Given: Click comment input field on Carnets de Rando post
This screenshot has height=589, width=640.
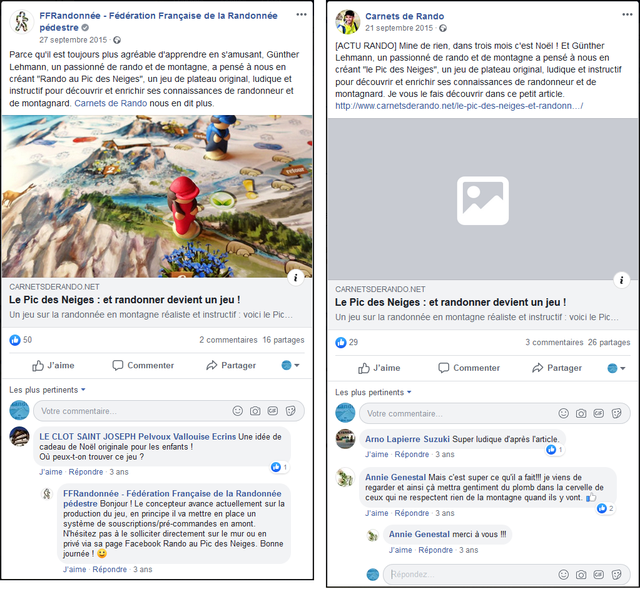Looking at the screenshot, I should click(x=494, y=413).
